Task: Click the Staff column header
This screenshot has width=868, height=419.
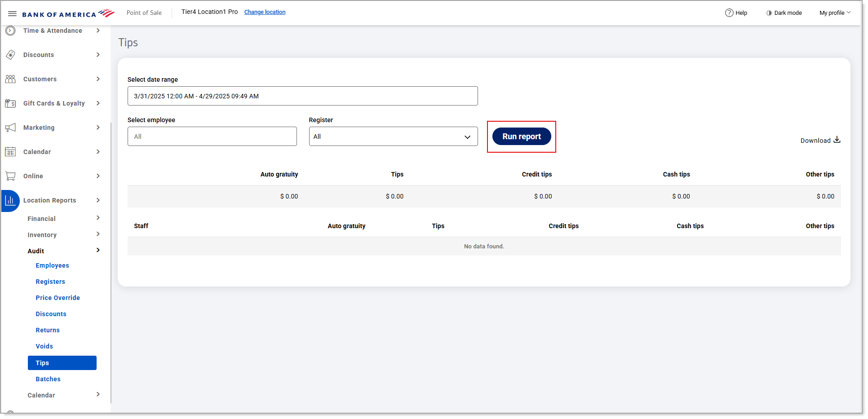Action: (x=141, y=226)
